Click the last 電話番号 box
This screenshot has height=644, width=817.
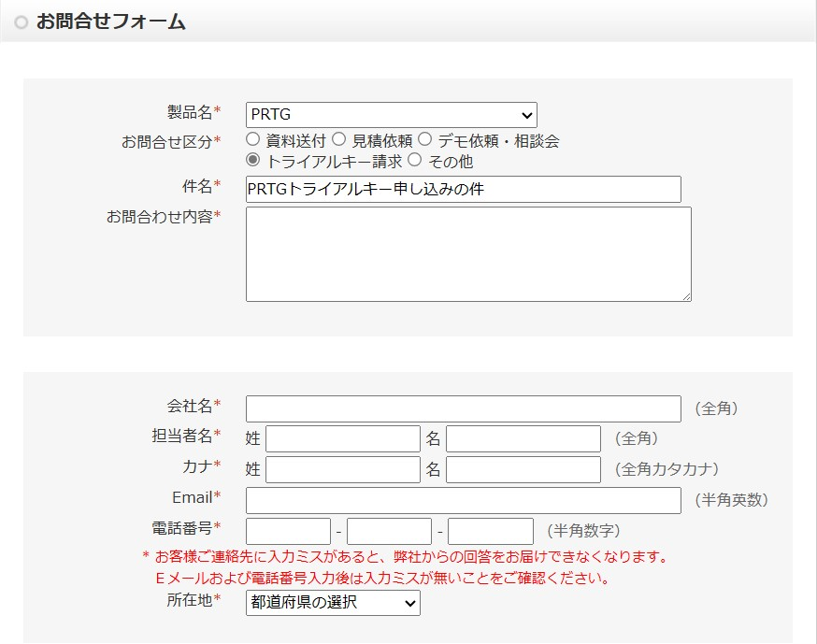pyautogui.click(x=491, y=531)
